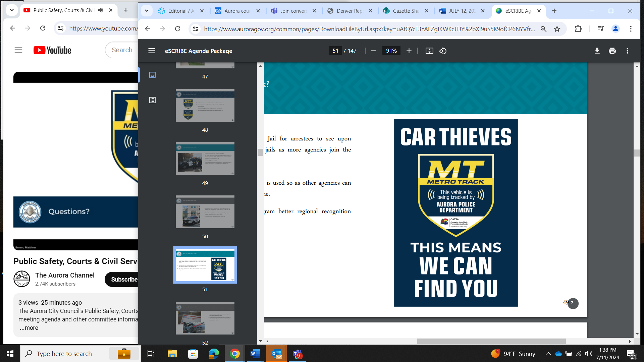Download the eSCRIBE Agenda Package PDF
Viewport: 644px width, 362px height.
[597, 51]
